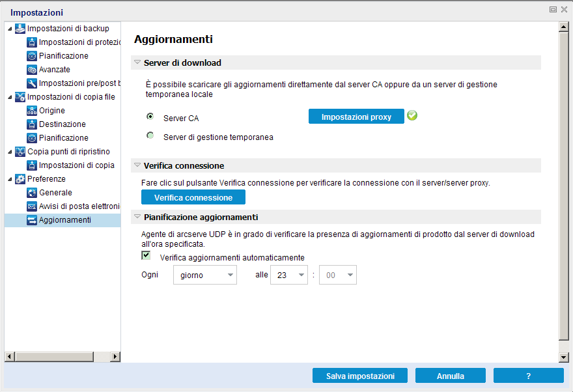Select the Server CA radio button
This screenshot has width=573, height=392.
[150, 116]
